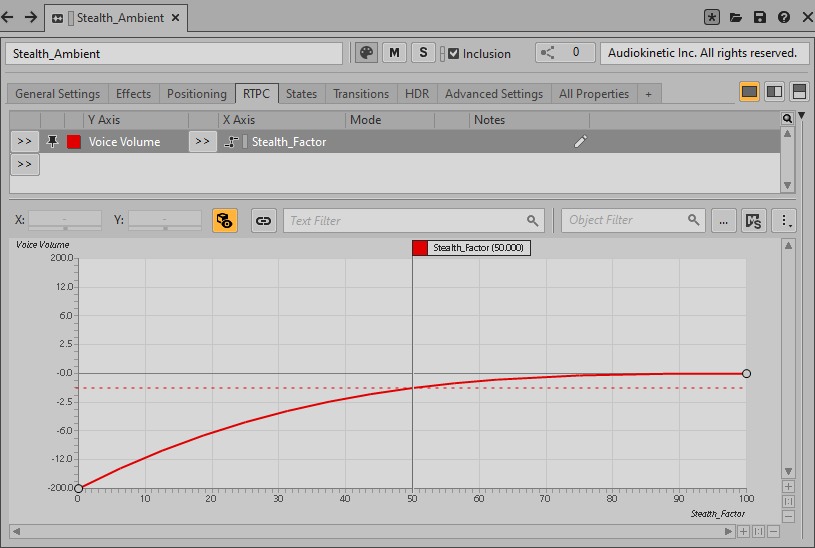Switch to the Positioning tab

(x=196, y=94)
